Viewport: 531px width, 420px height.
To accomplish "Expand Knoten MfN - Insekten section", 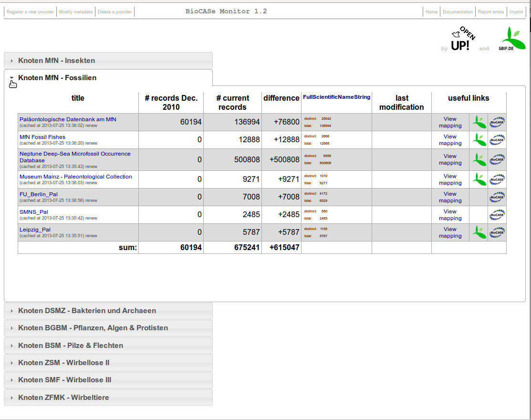I will pos(108,61).
